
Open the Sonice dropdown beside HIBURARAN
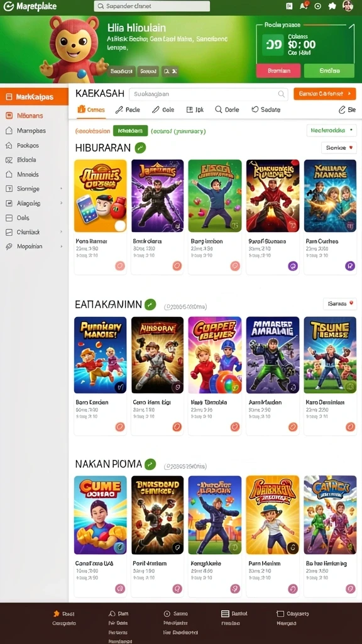point(339,147)
